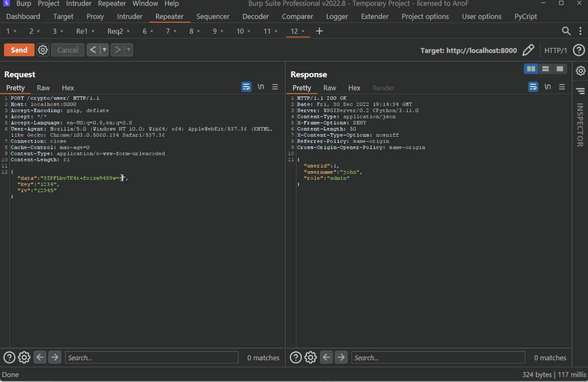This screenshot has height=382, width=588.
Task: Switch to tabbed layout view
Action: 560,69
